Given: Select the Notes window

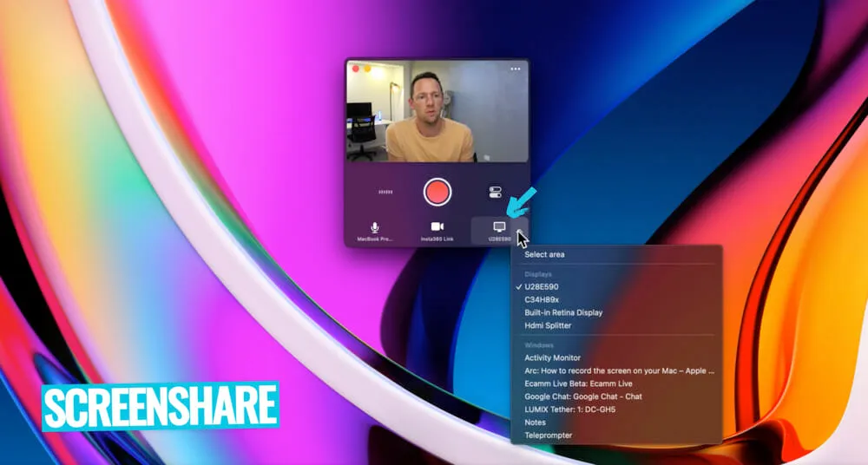Looking at the screenshot, I should [x=536, y=422].
